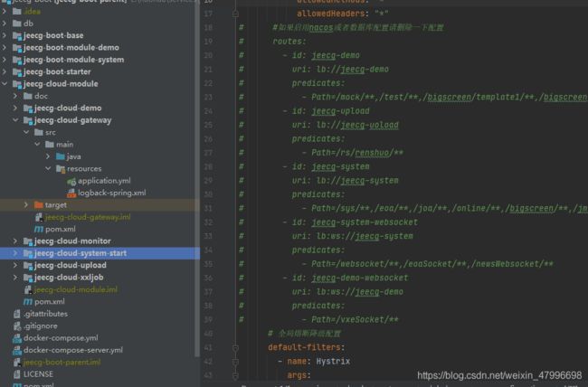Screen dimensions: 588x387
Task: Click docker-compose-server.yml file icon
Action: coord(17,350)
